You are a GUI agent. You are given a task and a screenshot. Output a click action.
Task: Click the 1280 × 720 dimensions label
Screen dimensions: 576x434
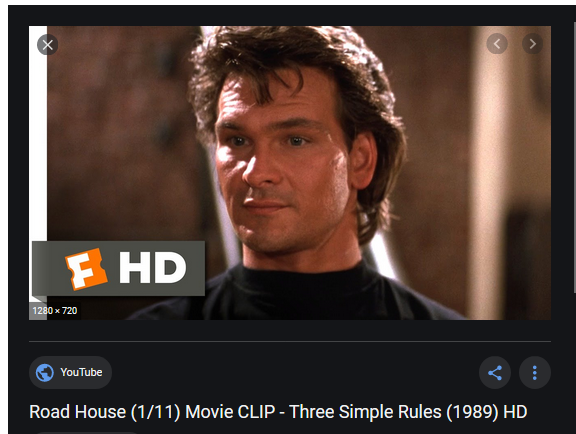click(x=55, y=311)
